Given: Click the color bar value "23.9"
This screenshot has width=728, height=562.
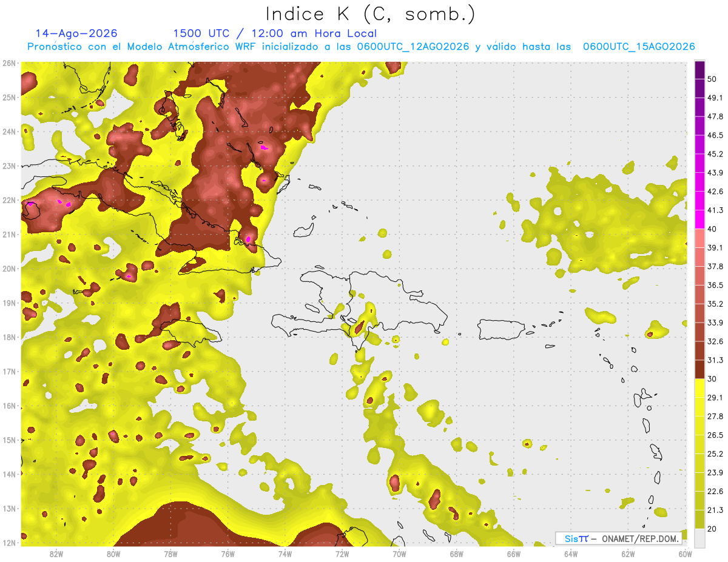Looking at the screenshot, I should click(x=715, y=472).
